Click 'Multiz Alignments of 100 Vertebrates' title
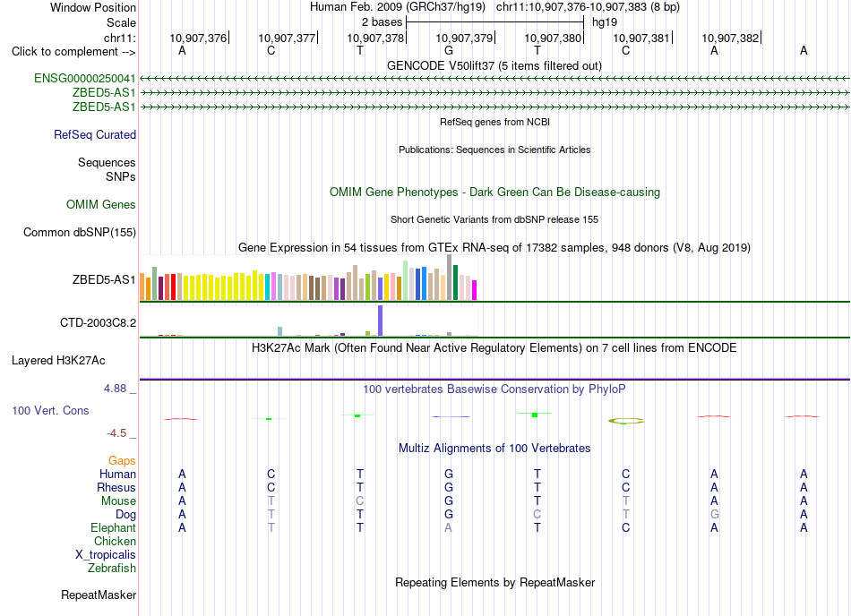 (x=494, y=448)
